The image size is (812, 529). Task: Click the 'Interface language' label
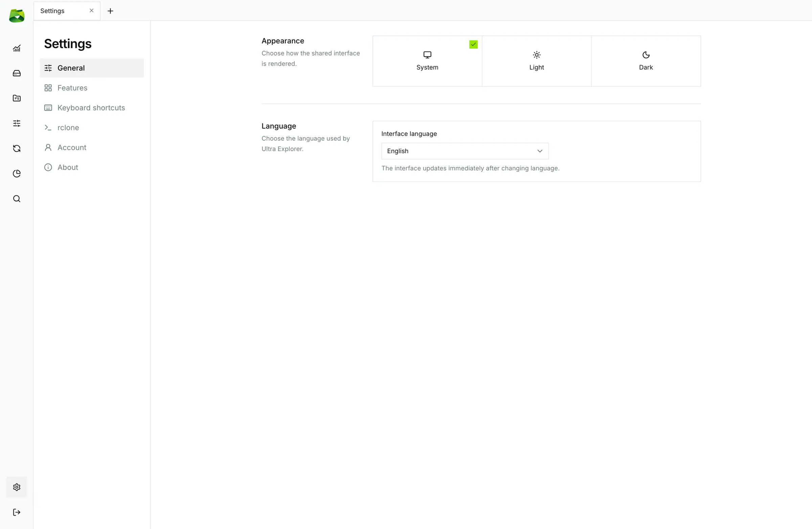pos(409,134)
